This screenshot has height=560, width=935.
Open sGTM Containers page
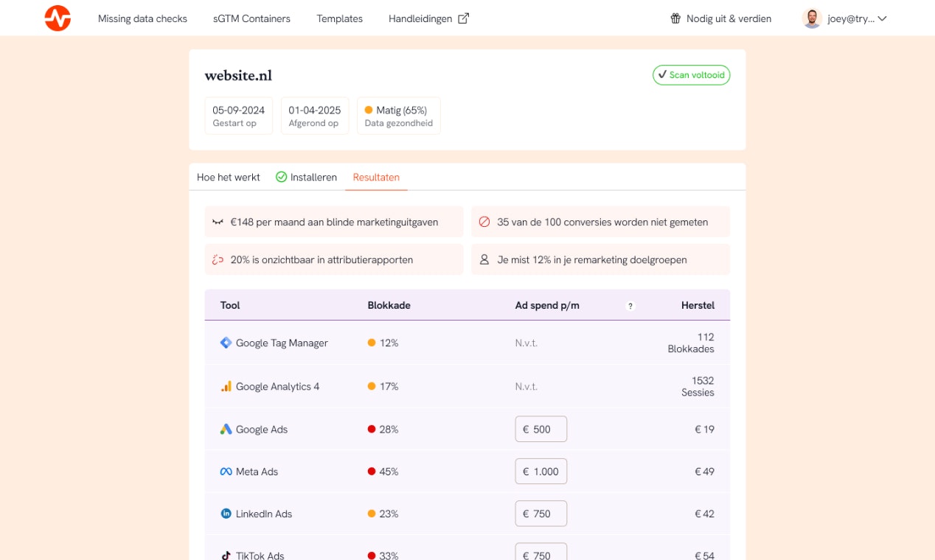pos(251,18)
